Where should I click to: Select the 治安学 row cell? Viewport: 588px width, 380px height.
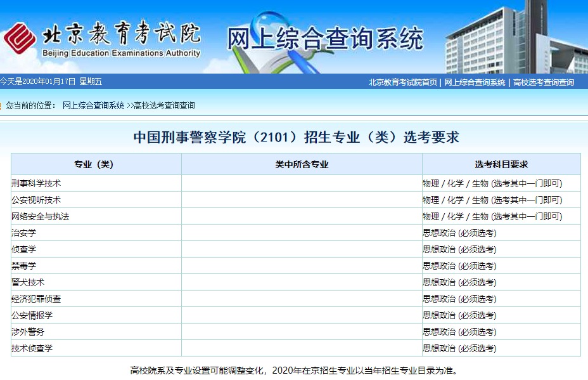(x=96, y=233)
